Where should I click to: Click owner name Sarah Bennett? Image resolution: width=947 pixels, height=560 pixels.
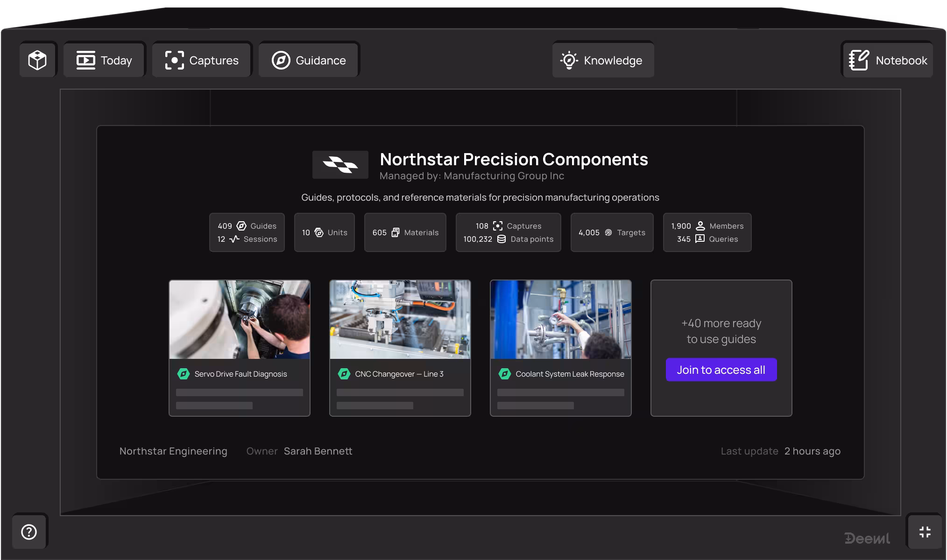318,451
